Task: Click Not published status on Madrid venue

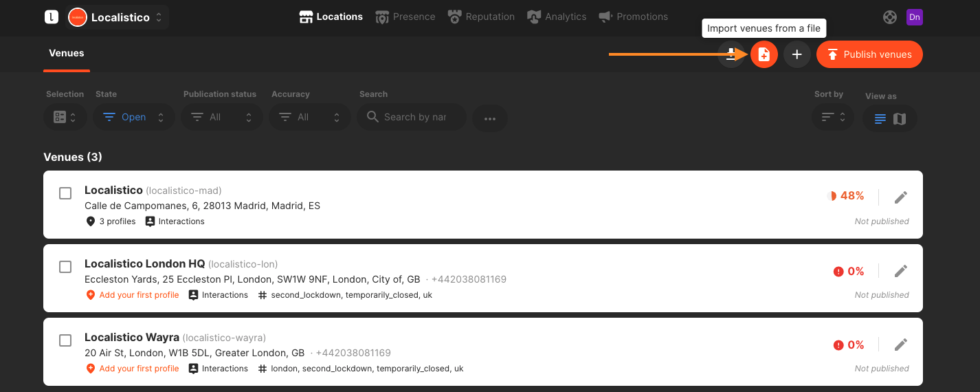Action: coord(882,221)
